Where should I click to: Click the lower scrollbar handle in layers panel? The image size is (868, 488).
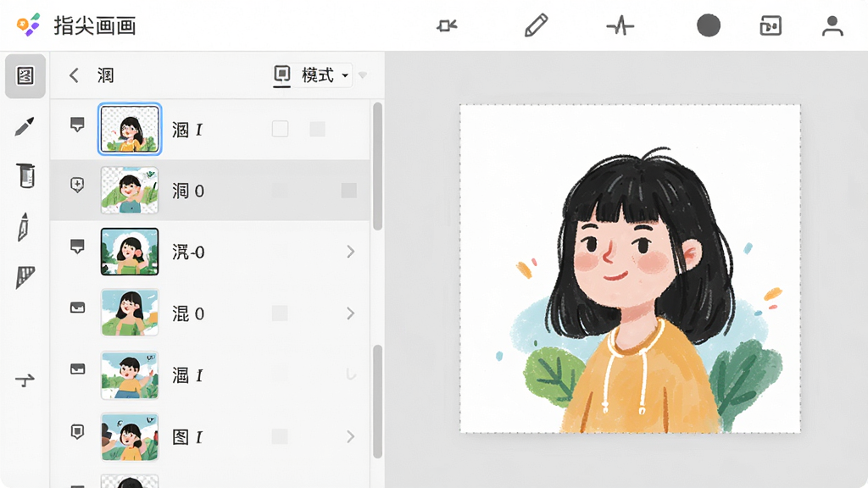point(377,402)
